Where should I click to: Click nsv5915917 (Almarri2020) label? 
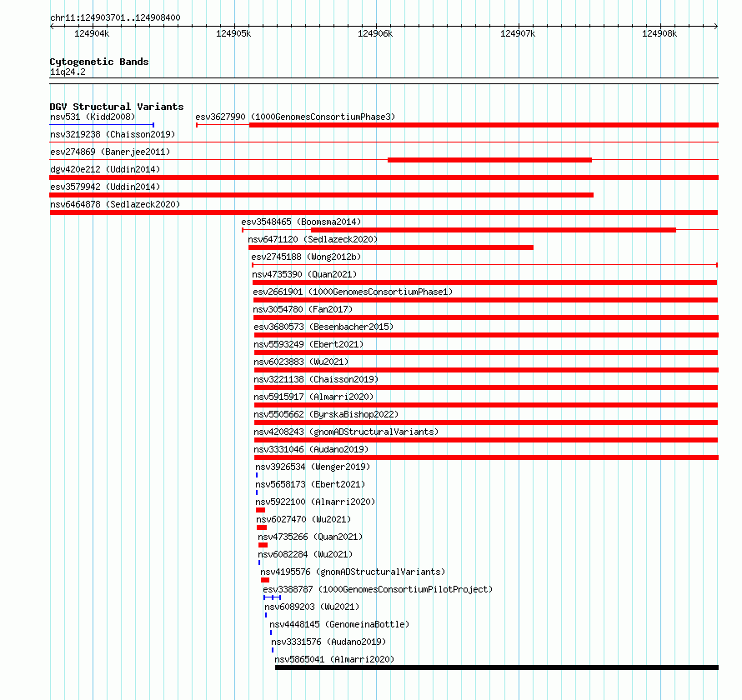tap(313, 397)
